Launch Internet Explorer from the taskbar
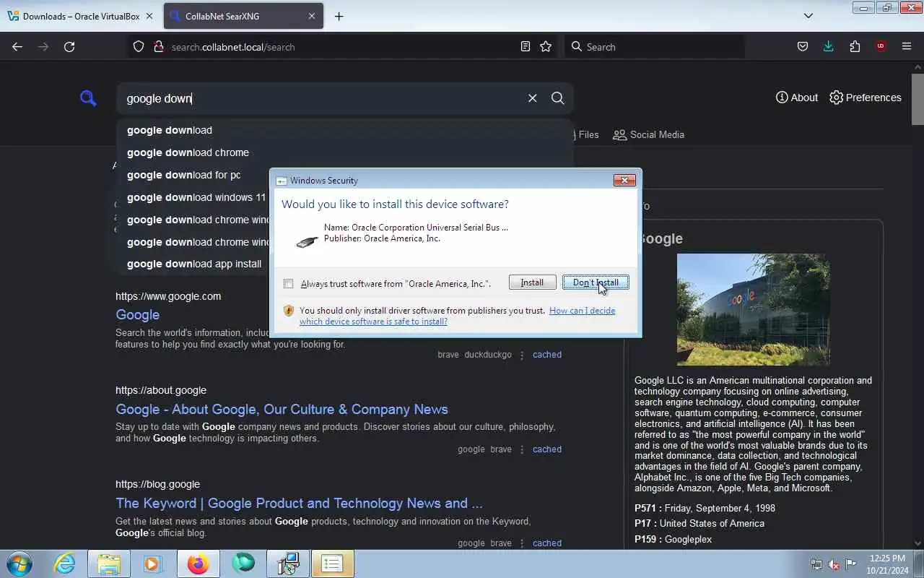 [x=65, y=564]
